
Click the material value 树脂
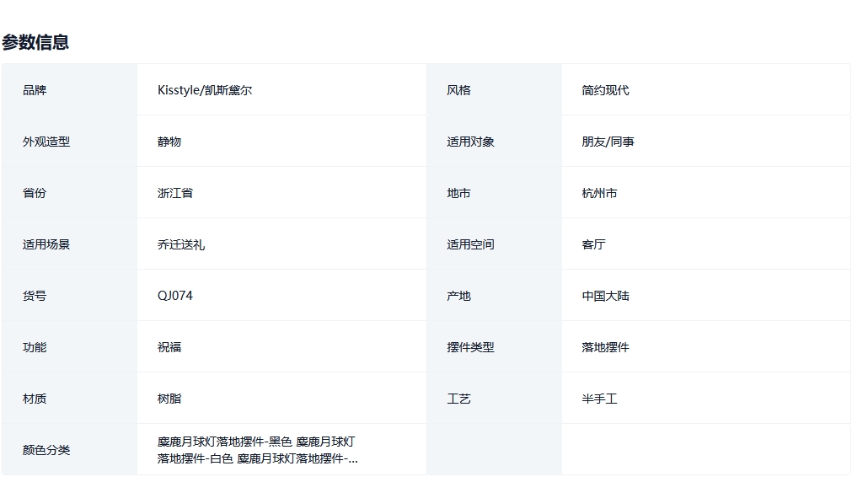tap(169, 399)
